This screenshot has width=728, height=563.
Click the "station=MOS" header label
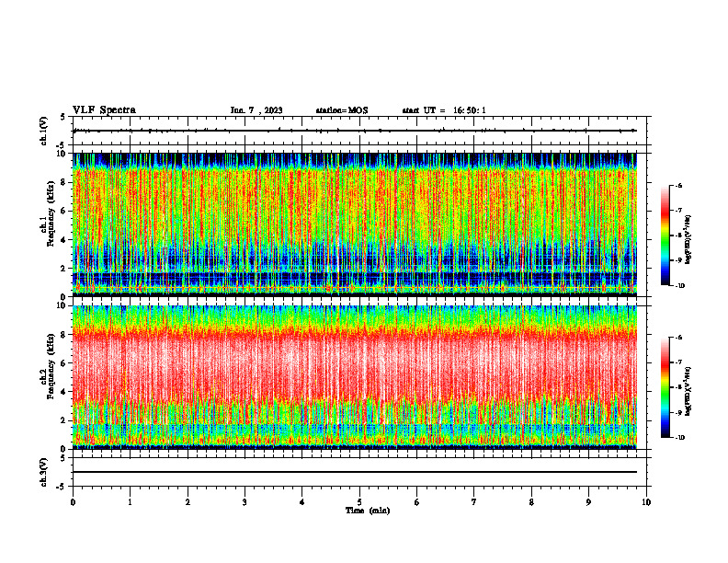coord(342,110)
